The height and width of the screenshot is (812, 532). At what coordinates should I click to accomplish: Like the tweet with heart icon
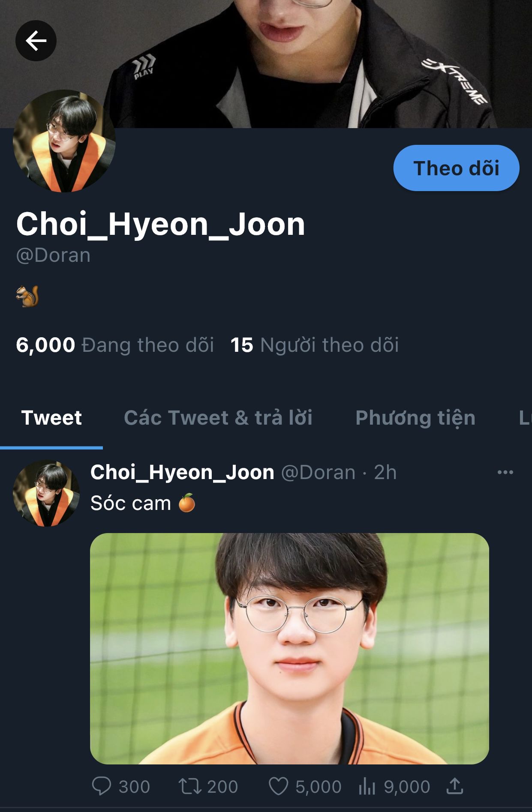pyautogui.click(x=278, y=786)
